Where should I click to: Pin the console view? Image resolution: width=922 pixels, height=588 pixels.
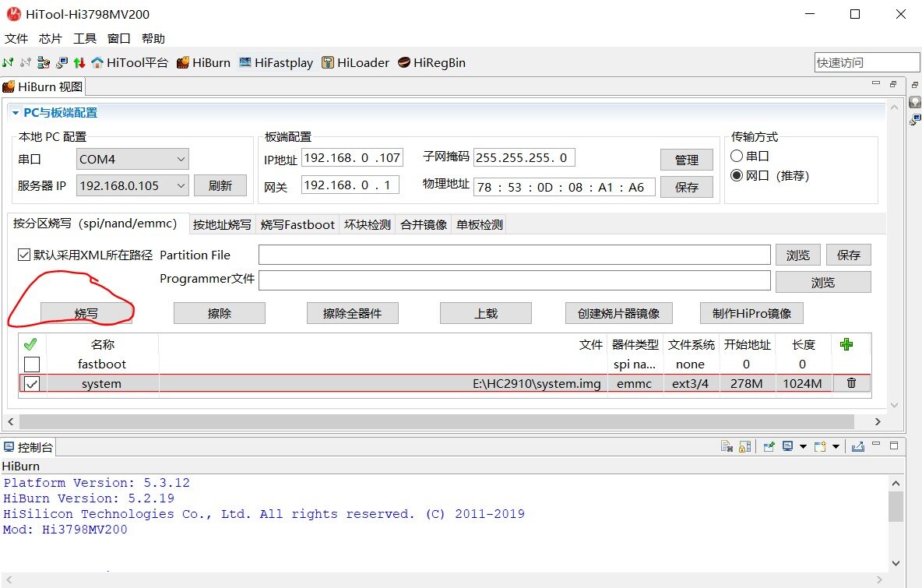click(x=769, y=447)
